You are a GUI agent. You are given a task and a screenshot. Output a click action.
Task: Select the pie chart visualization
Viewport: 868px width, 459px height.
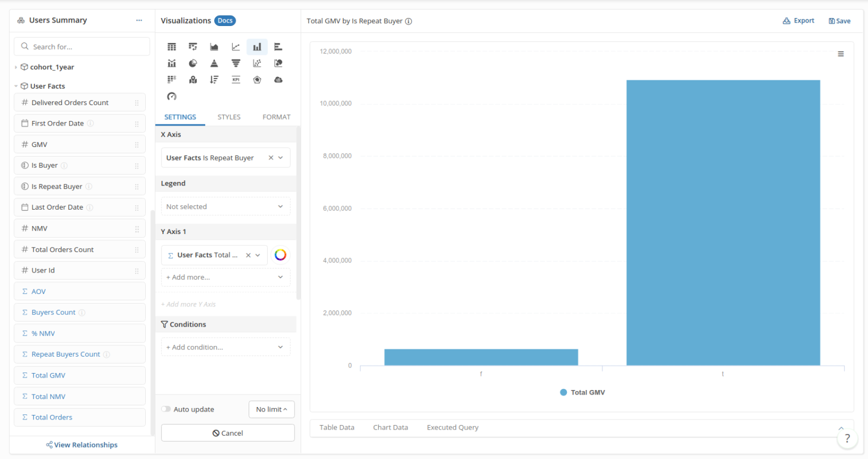coord(193,63)
